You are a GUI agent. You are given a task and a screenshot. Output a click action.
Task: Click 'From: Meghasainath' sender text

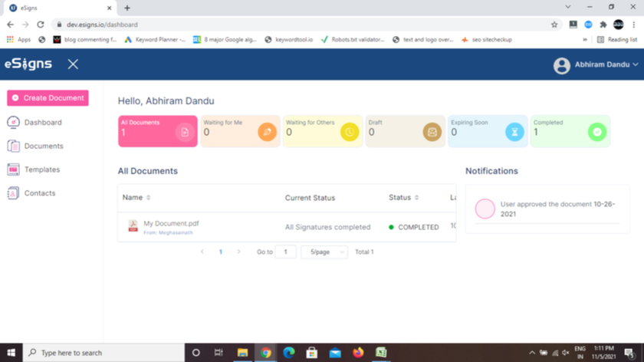[168, 232]
